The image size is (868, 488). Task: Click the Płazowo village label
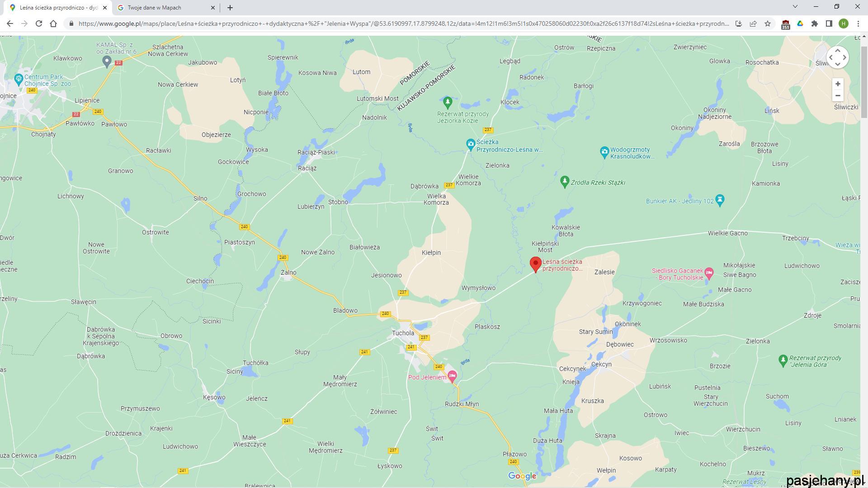pos(515,454)
